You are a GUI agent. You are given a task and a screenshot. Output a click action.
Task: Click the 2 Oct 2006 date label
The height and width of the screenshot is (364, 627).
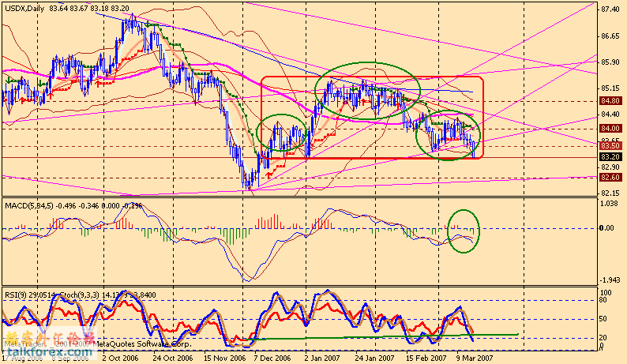click(120, 358)
